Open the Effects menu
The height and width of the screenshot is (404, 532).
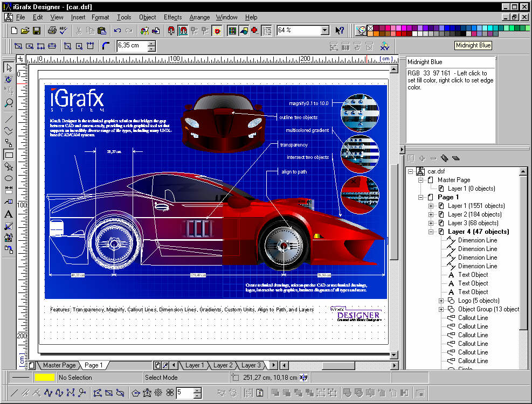click(172, 17)
